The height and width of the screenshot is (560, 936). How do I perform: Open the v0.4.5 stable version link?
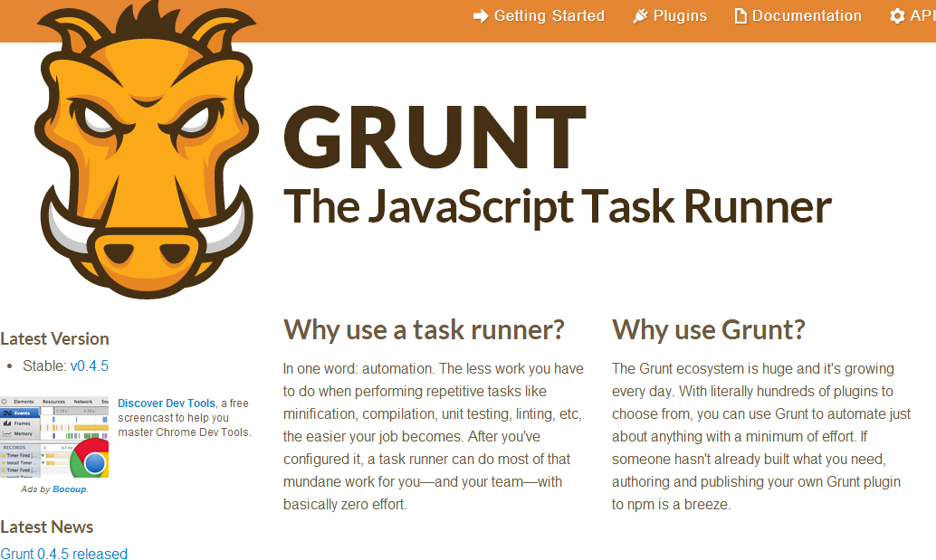click(x=90, y=366)
